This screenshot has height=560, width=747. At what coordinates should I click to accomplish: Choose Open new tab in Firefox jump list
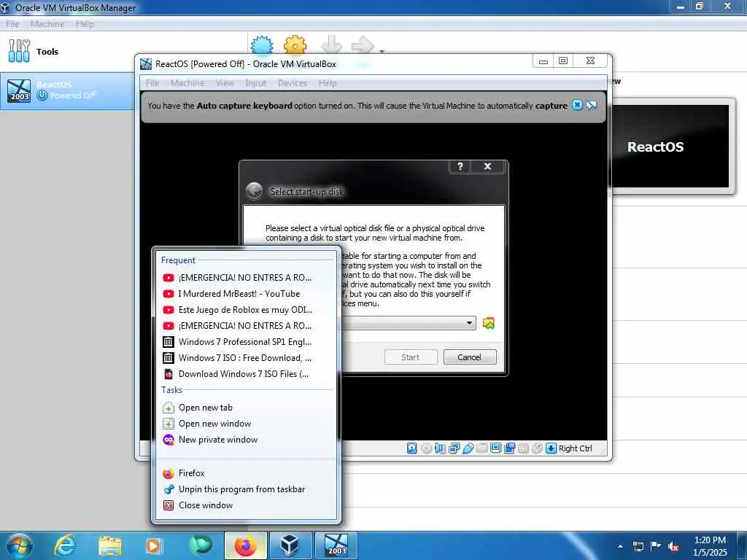246,408
